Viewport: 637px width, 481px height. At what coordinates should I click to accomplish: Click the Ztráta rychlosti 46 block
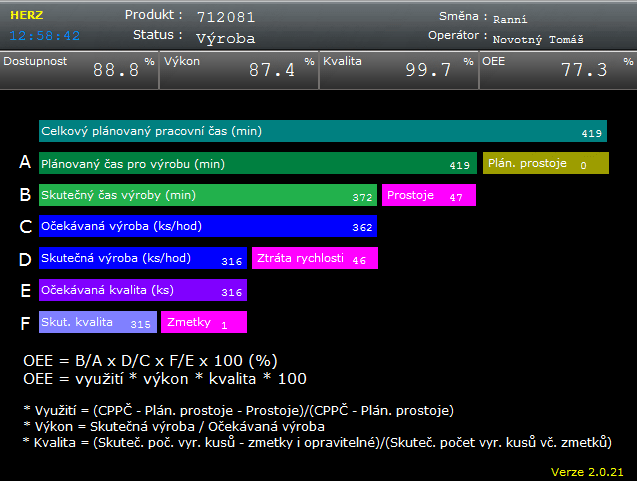[314, 259]
